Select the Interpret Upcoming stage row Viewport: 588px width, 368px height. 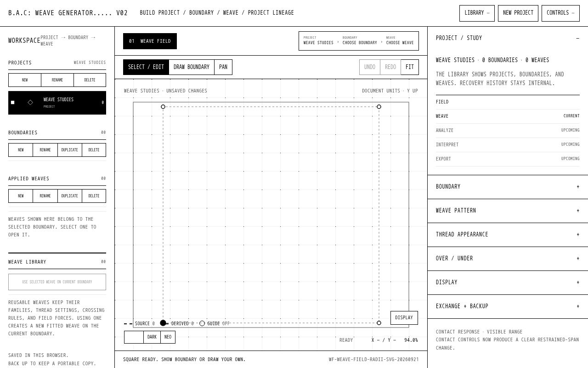pos(508,145)
